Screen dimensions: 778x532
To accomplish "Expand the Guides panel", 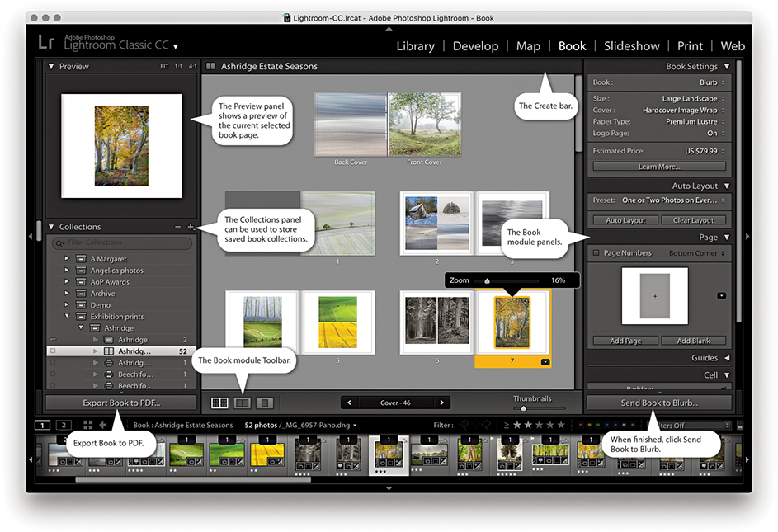I will (x=726, y=358).
